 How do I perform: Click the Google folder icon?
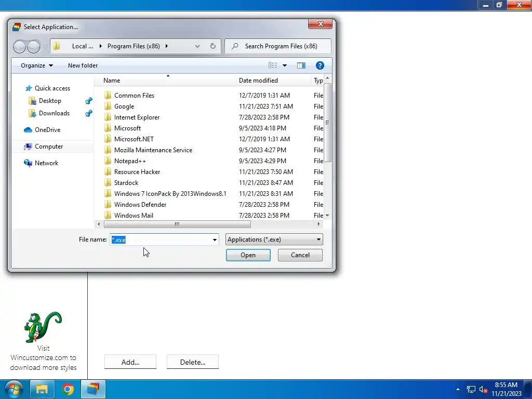108,106
